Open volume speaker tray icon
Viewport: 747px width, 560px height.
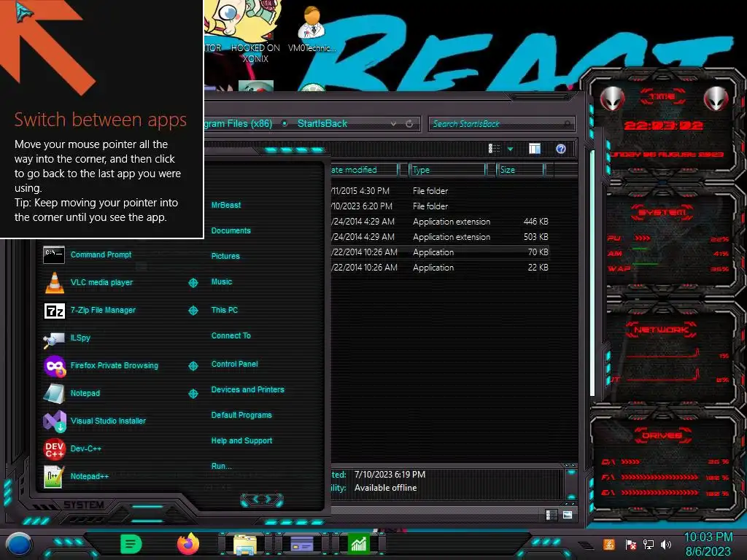pos(666,544)
